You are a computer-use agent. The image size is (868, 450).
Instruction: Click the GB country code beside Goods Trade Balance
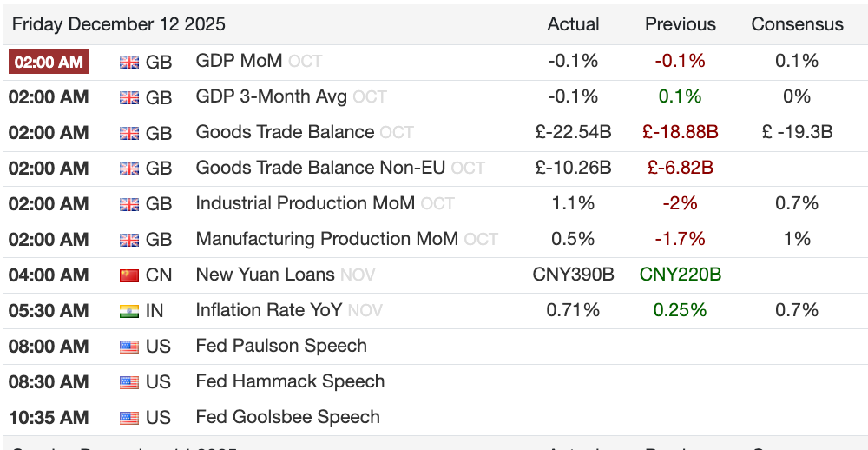(x=159, y=133)
